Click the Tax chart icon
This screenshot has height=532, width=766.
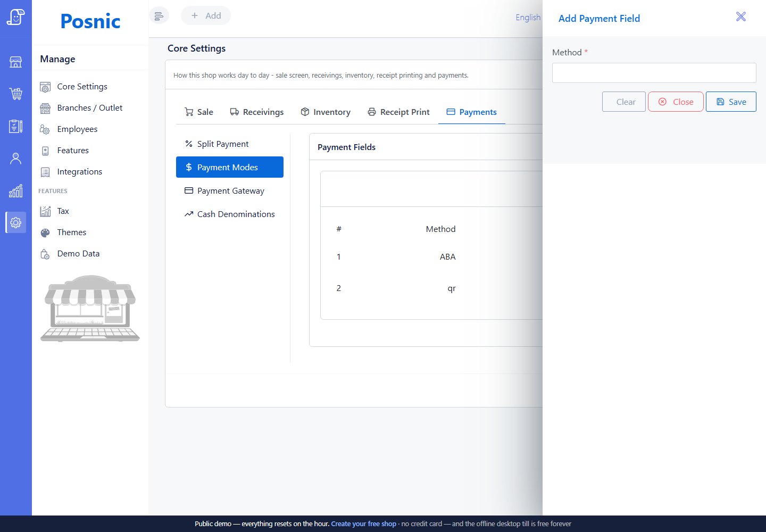[45, 211]
